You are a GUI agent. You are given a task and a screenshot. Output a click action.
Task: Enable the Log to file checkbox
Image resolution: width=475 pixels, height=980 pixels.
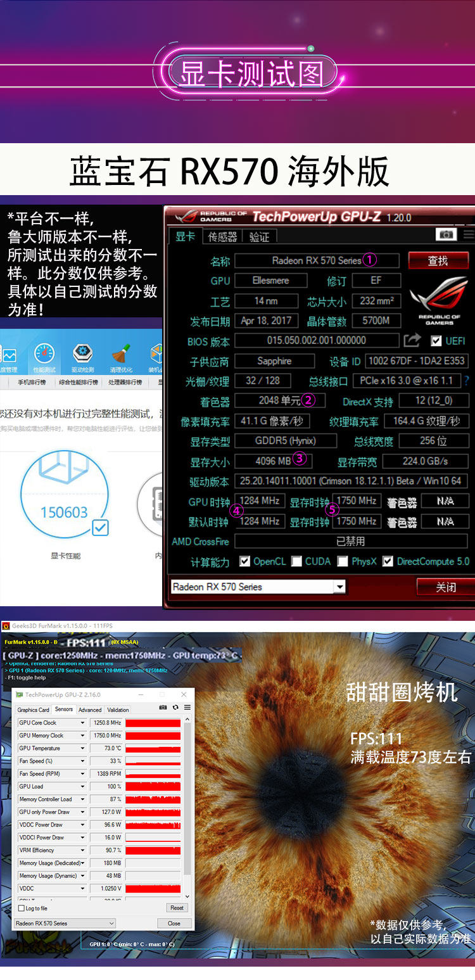[22, 908]
